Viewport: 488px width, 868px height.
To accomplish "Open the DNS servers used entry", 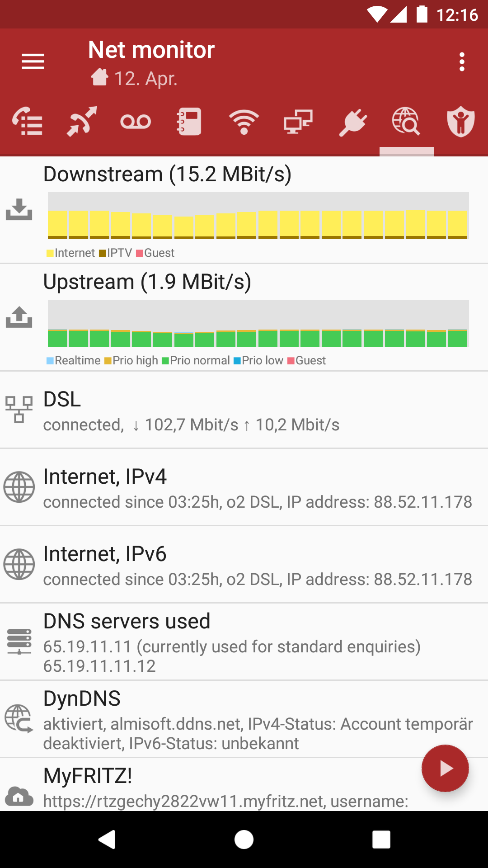I will pyautogui.click(x=244, y=642).
